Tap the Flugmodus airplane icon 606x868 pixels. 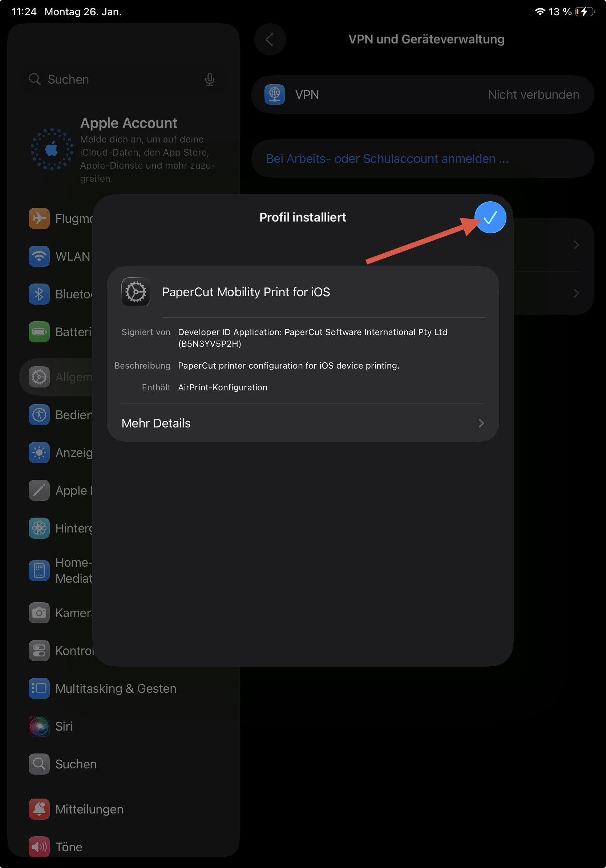click(39, 218)
